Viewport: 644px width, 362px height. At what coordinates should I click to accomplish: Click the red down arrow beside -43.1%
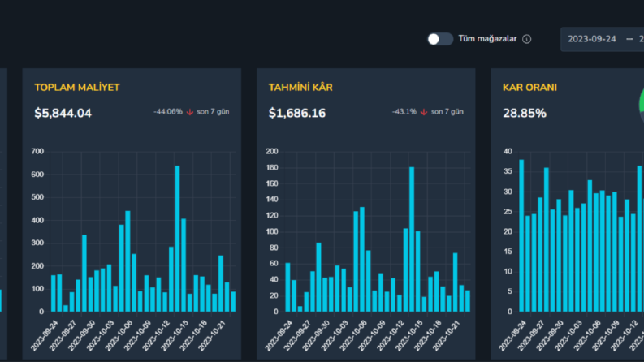(x=424, y=112)
